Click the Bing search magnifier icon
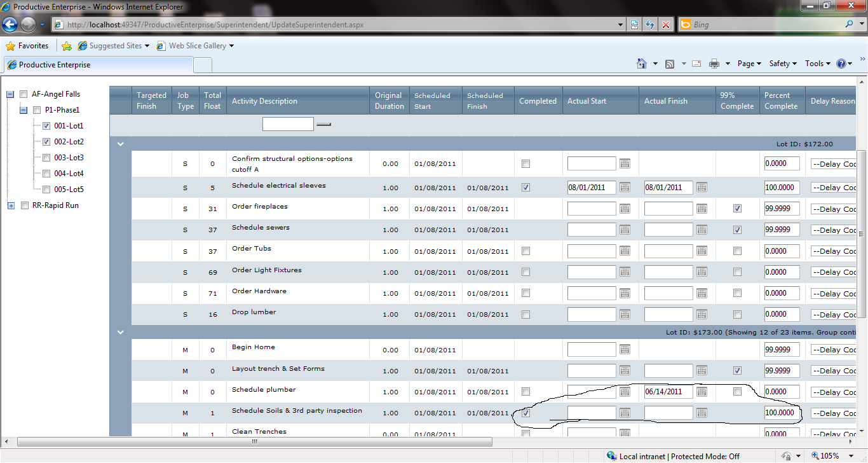 (x=850, y=25)
